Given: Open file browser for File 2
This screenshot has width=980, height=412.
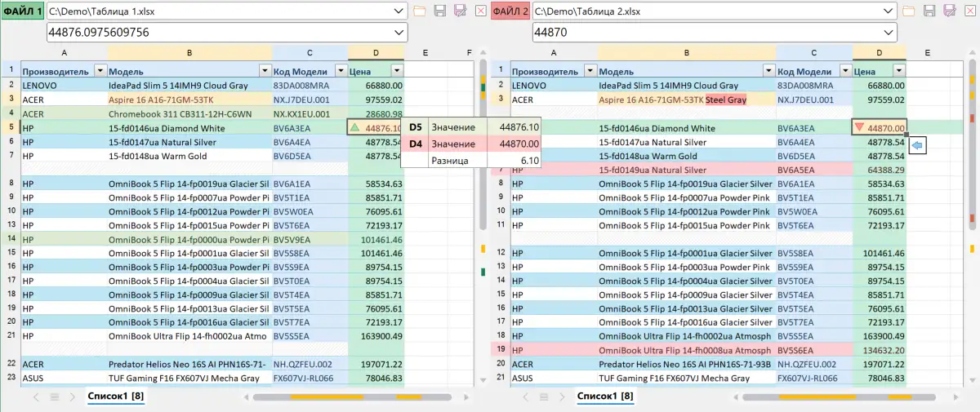Looking at the screenshot, I should 909,11.
